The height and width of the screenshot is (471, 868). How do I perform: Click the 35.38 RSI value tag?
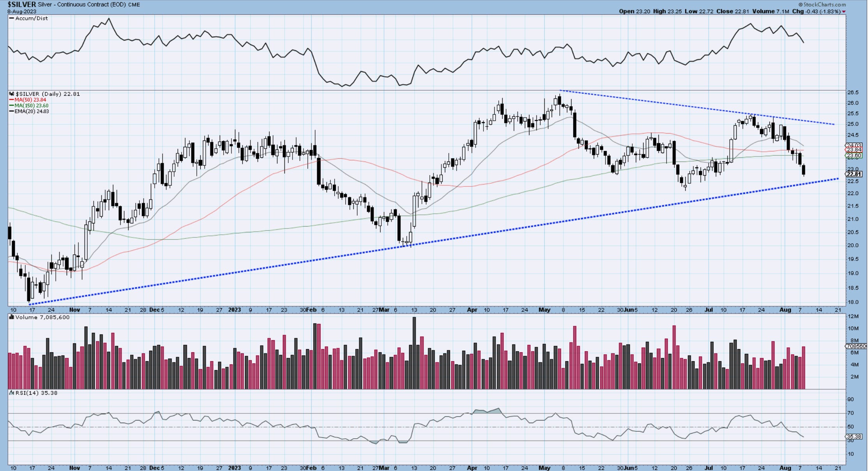coord(854,437)
